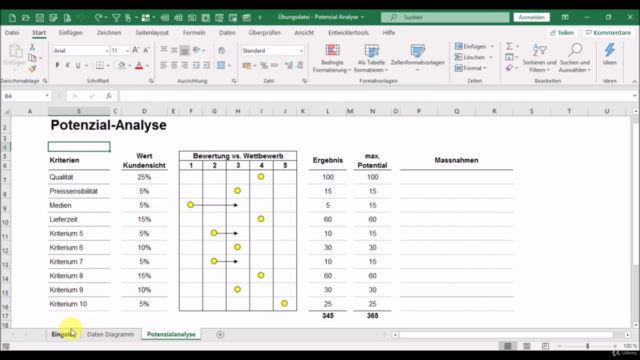Click the open file folder icon
640x360 pixels.
26,18
